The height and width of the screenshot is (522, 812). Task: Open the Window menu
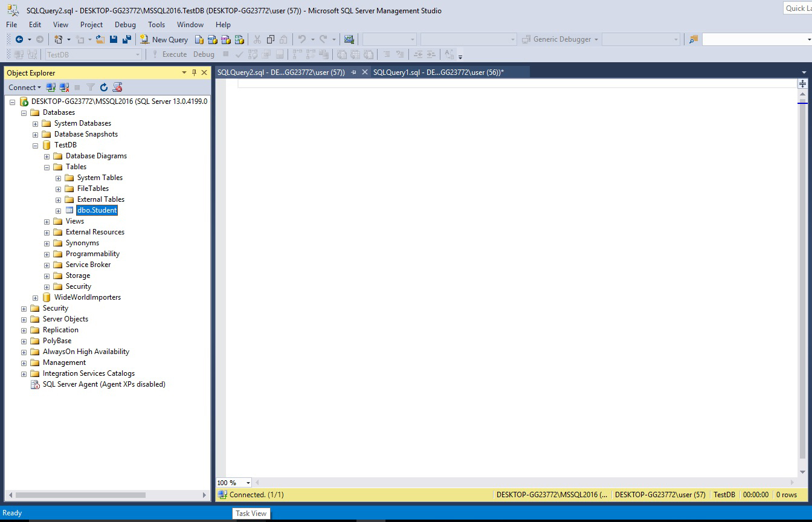point(190,25)
